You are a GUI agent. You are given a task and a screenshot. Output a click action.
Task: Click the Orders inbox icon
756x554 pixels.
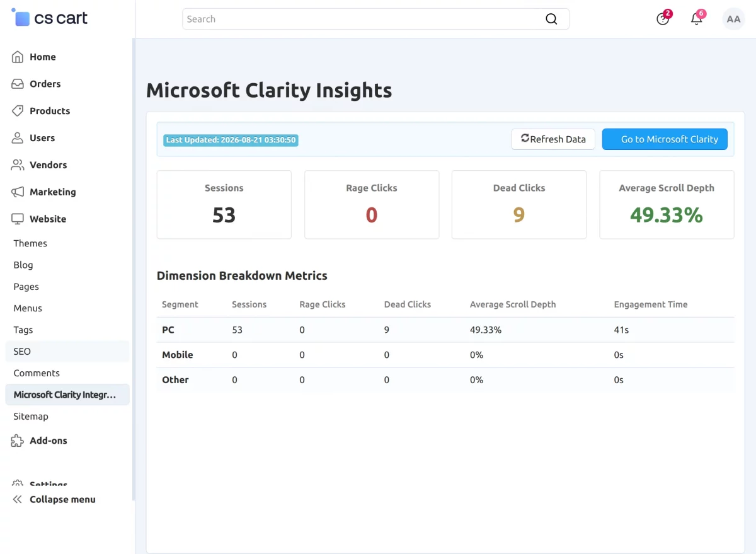click(18, 84)
